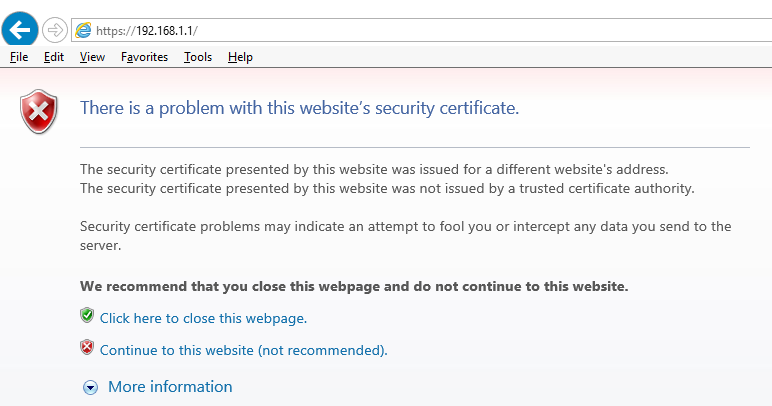The width and height of the screenshot is (772, 406).
Task: Click the security certificate problem heading
Action: 299,108
